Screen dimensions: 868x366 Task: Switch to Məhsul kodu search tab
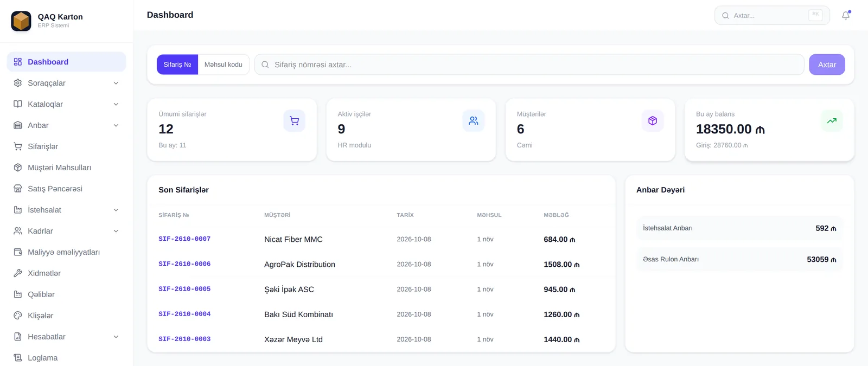[x=224, y=65]
